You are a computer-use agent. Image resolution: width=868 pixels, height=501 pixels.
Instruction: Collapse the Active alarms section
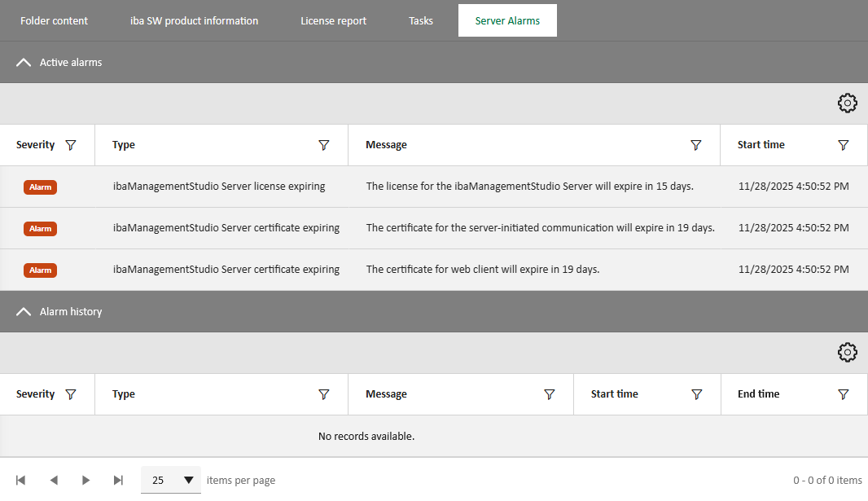[x=24, y=62]
